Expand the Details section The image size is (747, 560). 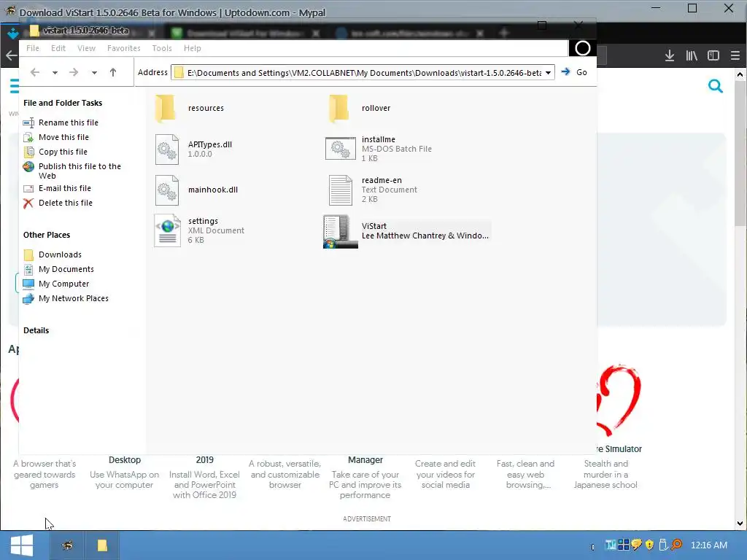pos(36,330)
